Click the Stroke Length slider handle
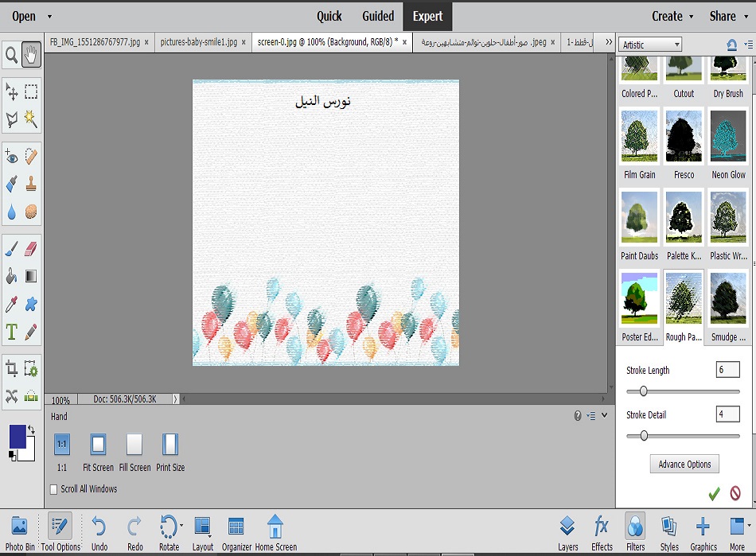The height and width of the screenshot is (556, 756). 643,391
